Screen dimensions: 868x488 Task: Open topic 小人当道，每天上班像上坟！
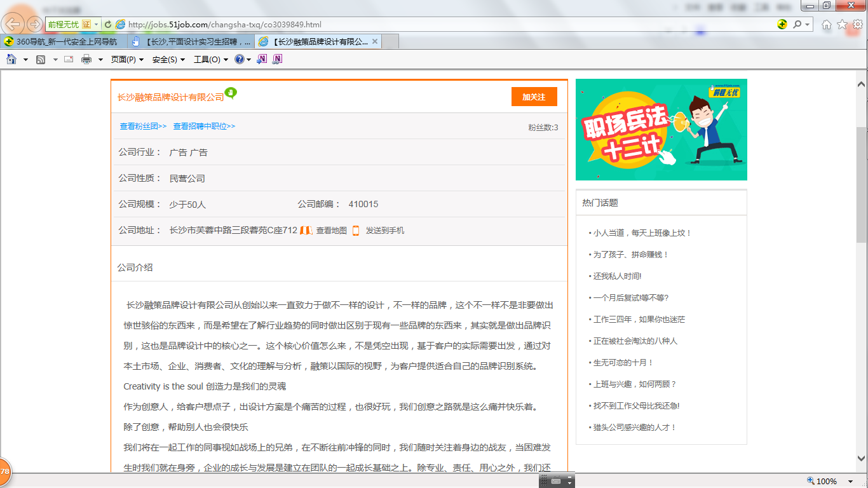click(642, 233)
